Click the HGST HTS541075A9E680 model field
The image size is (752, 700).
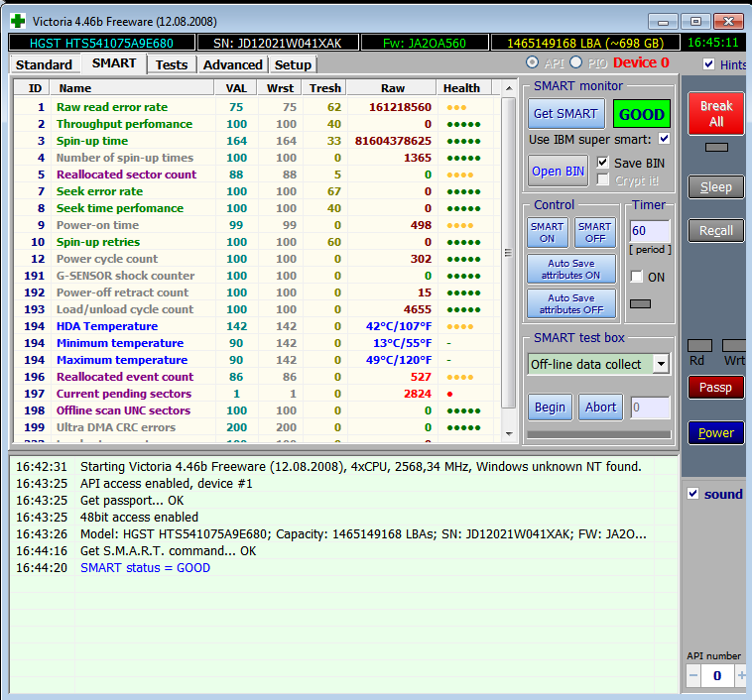(x=101, y=43)
